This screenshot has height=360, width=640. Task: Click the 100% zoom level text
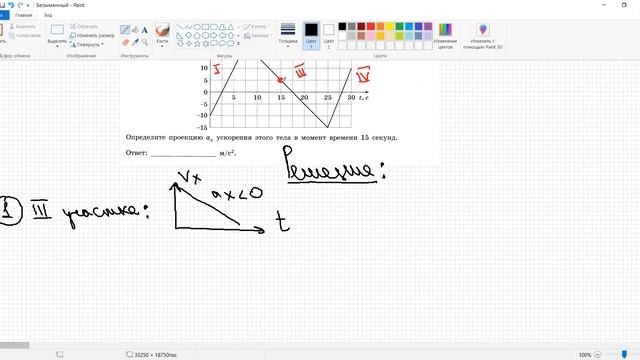[585, 355]
